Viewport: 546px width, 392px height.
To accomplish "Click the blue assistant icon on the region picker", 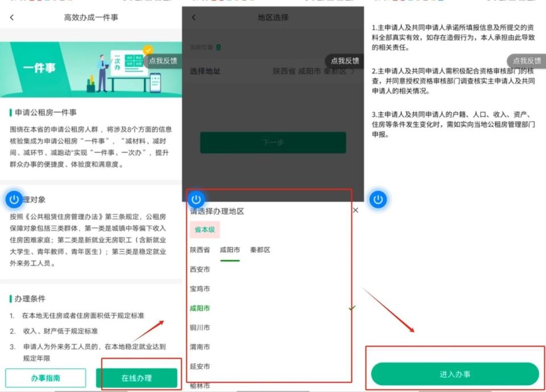I will [x=196, y=199].
